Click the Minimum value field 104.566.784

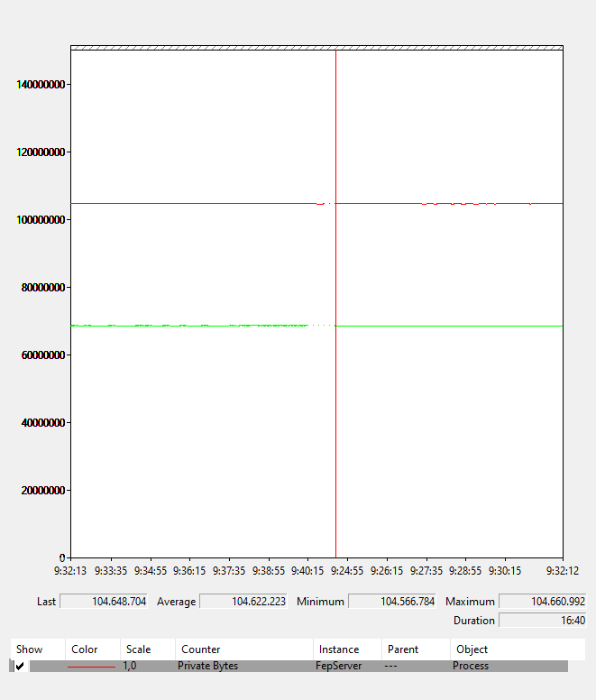pos(392,602)
